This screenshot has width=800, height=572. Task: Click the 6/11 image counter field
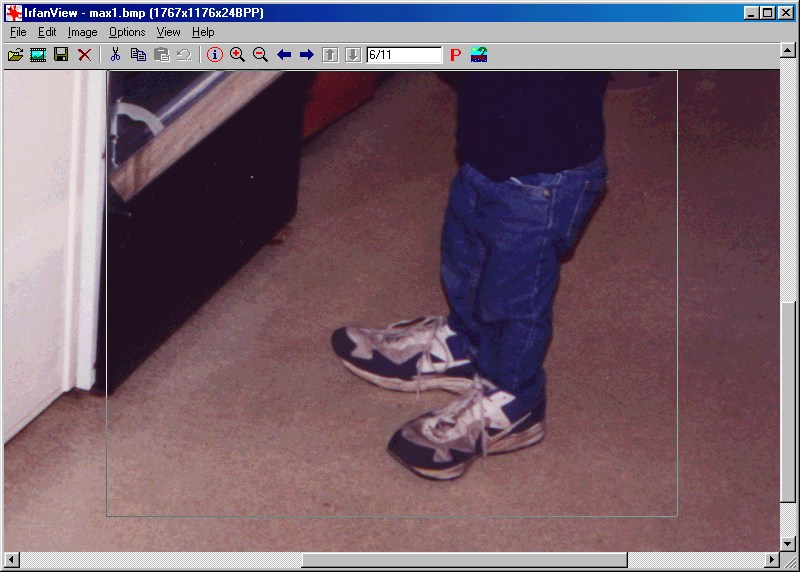tap(403, 55)
